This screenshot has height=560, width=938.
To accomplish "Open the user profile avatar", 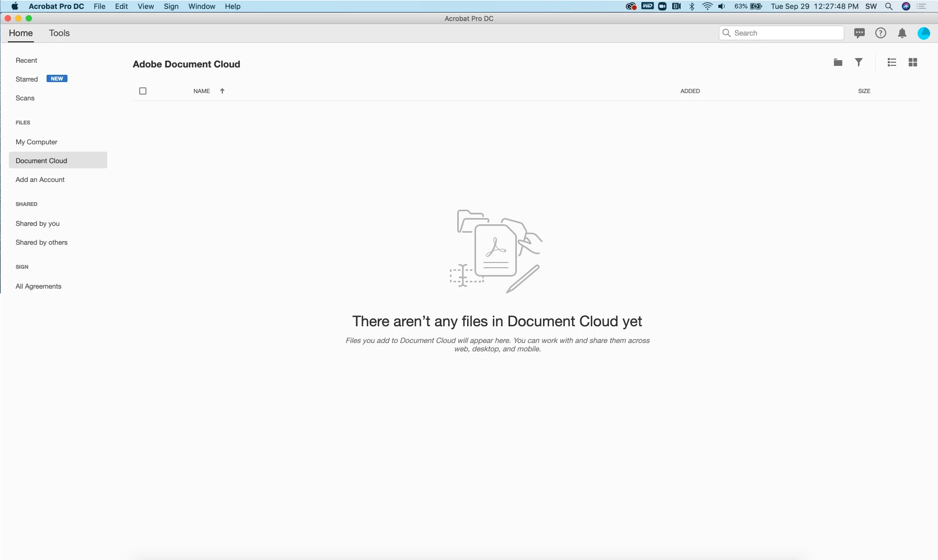I will click(923, 33).
